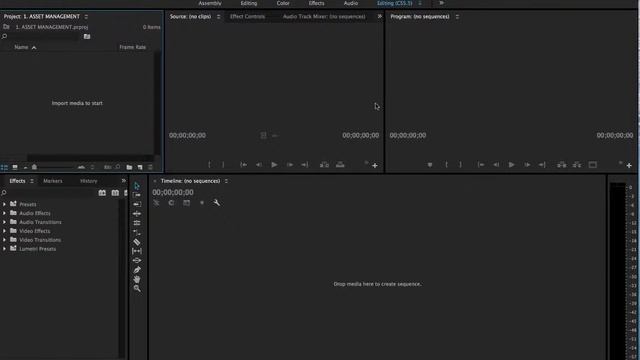Click New Bin folder icon in Project panel

tap(129, 167)
